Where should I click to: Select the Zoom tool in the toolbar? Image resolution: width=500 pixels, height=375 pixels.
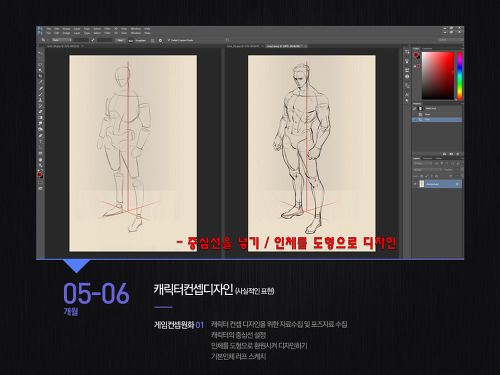[x=41, y=166]
